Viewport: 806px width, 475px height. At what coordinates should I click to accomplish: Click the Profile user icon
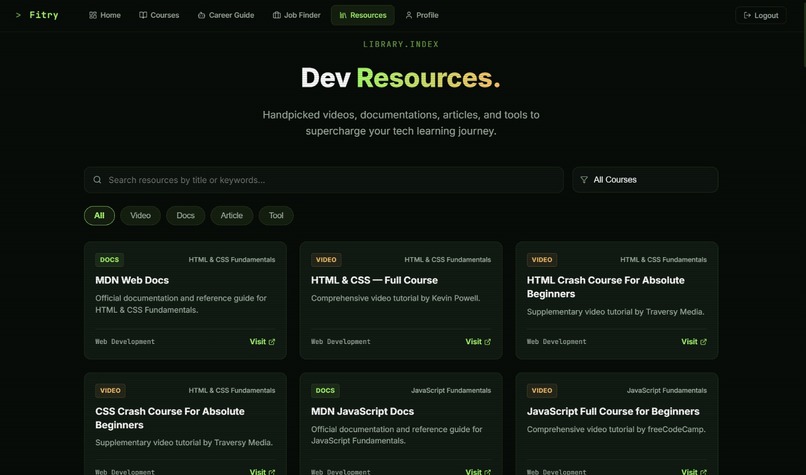(409, 15)
